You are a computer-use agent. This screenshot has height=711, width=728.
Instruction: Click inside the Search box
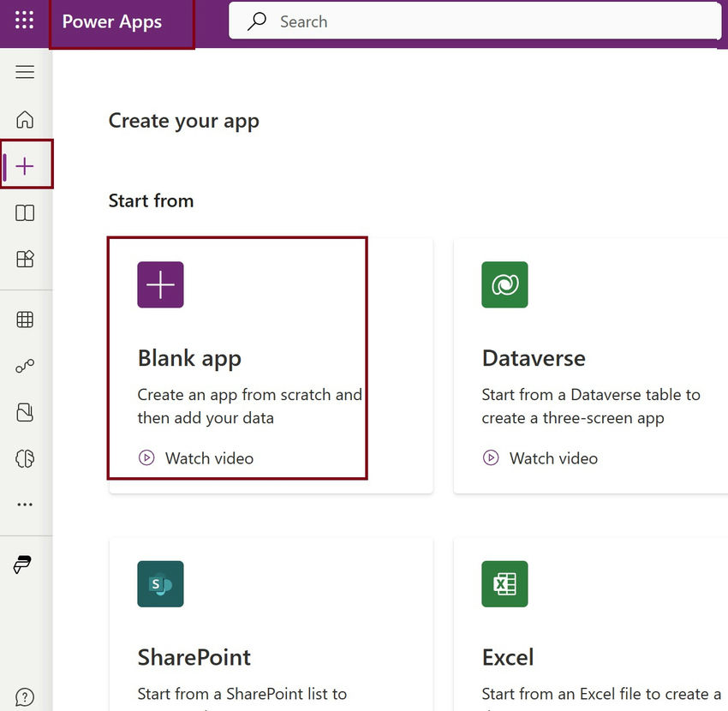point(474,21)
